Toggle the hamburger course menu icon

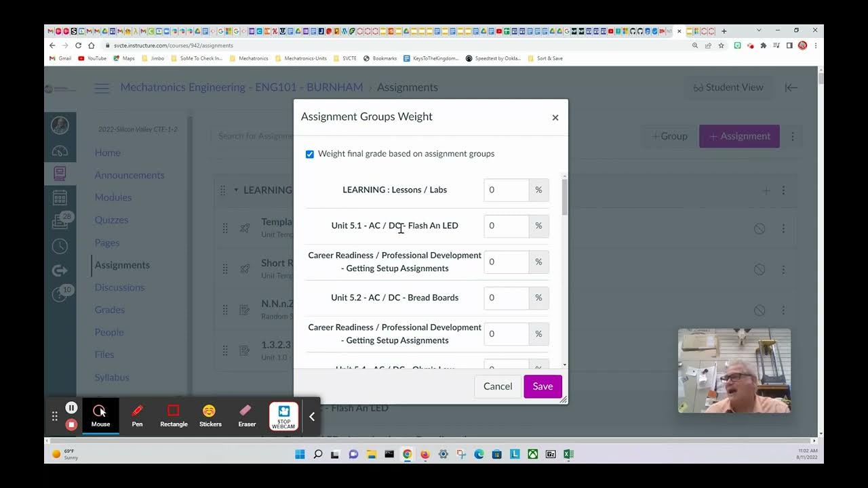[x=102, y=87]
